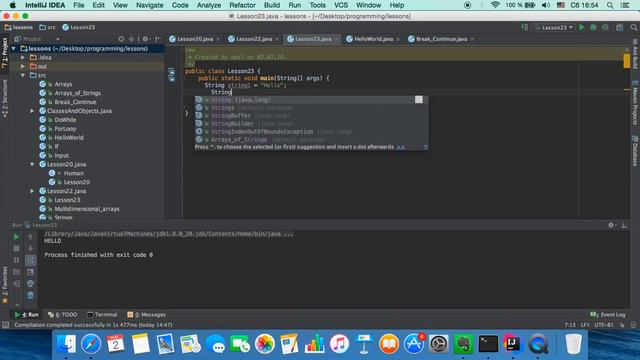The image size is (640, 360).
Task: Open the App Store from the Dock
Action: click(x=413, y=343)
